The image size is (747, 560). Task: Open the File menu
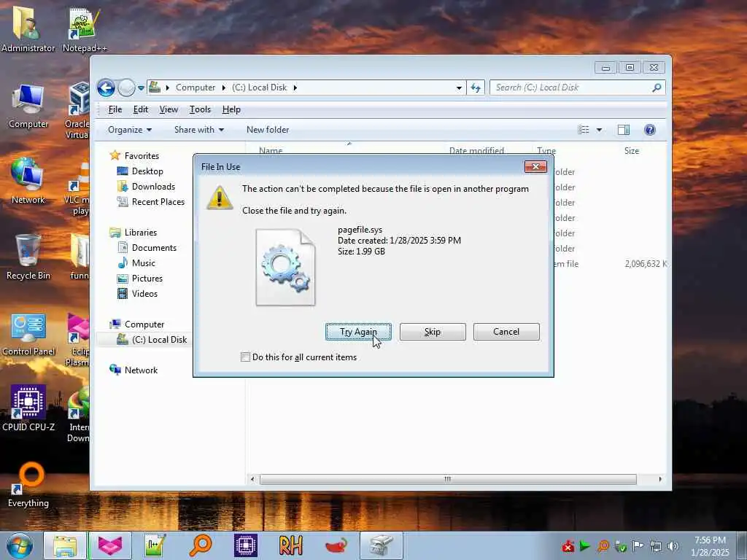coord(115,109)
